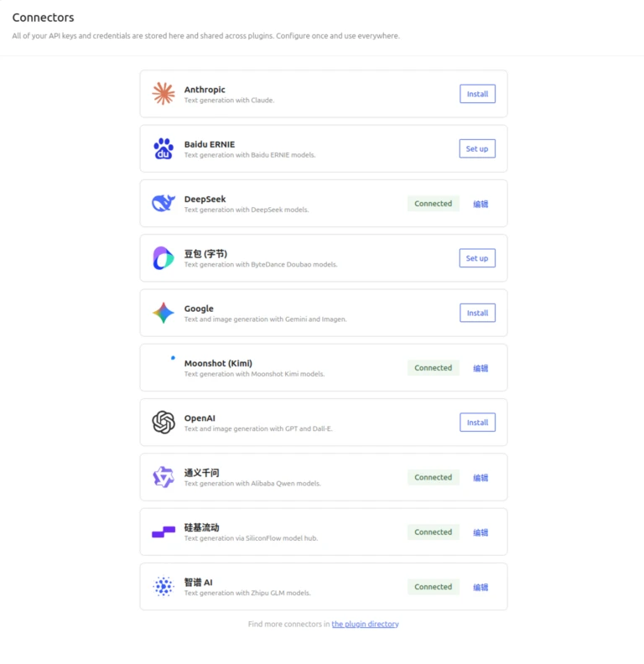Set up the Baidu ERNIE connector

[477, 148]
